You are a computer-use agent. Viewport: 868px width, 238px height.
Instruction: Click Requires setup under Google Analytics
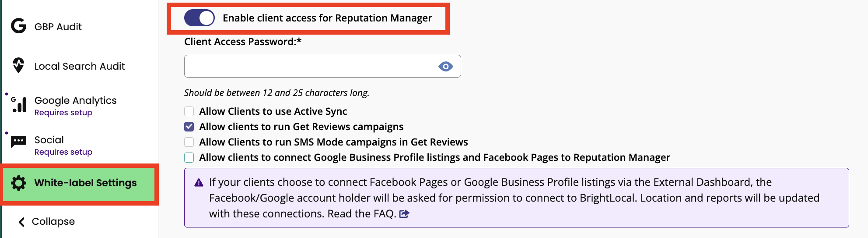click(63, 113)
